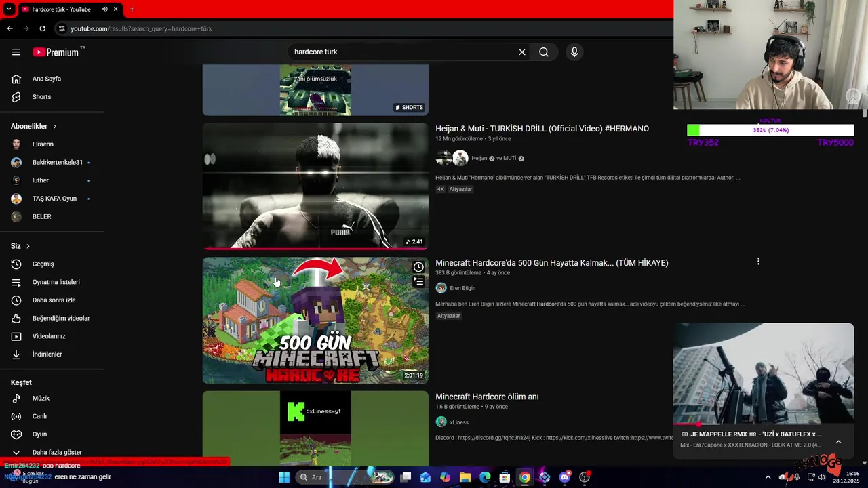This screenshot has height=488, width=868.
Task: Open the Heijan & Muti TURKISH DRILL video title
Action: pyautogui.click(x=542, y=129)
